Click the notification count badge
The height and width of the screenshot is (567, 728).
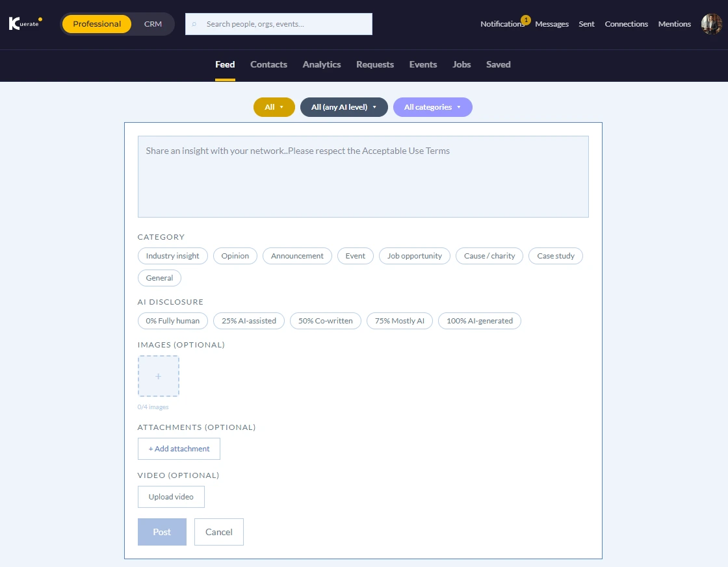pyautogui.click(x=526, y=20)
